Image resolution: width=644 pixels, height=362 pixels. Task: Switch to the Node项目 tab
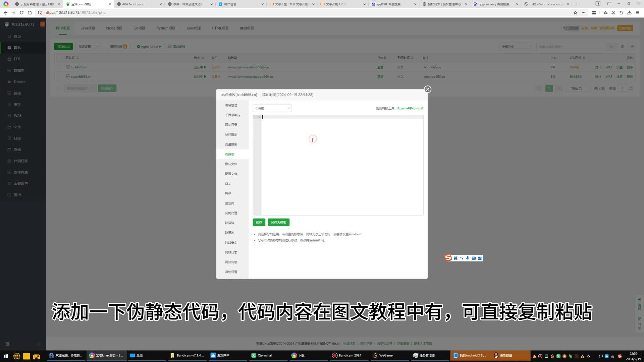tap(114, 28)
